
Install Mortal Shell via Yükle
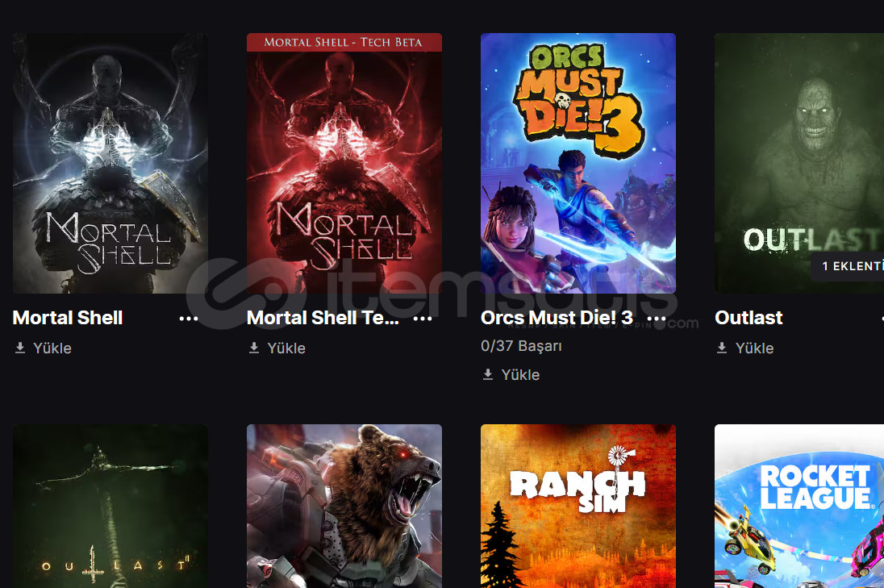pos(52,348)
